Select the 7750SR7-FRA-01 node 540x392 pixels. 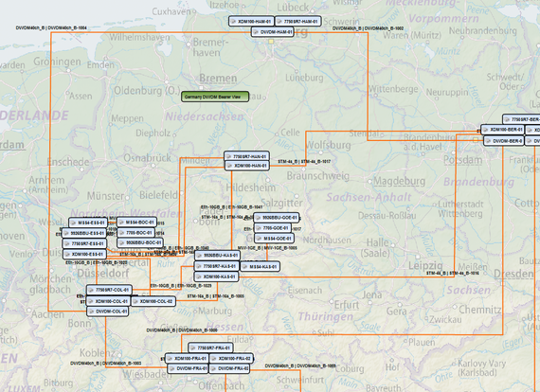pos(210,347)
